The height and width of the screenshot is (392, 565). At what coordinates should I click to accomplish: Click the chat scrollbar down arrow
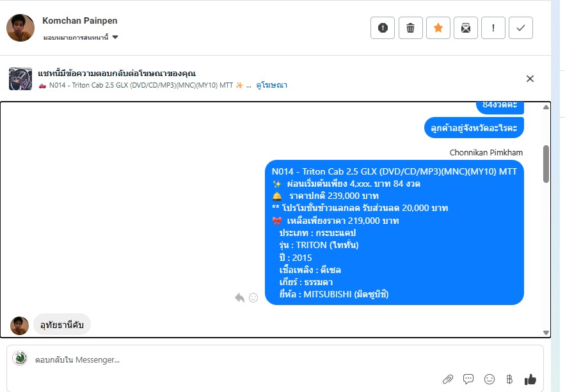click(x=546, y=333)
